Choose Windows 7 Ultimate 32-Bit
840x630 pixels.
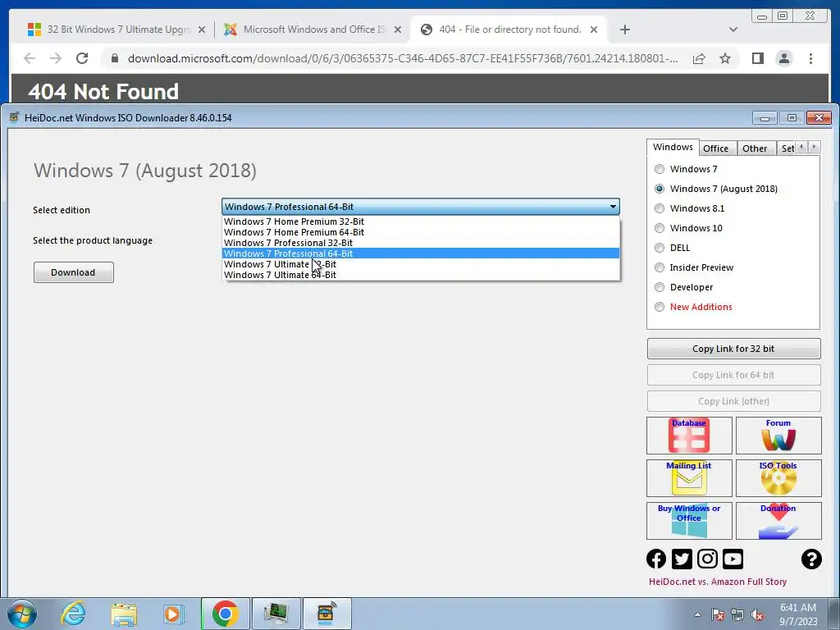(421, 264)
